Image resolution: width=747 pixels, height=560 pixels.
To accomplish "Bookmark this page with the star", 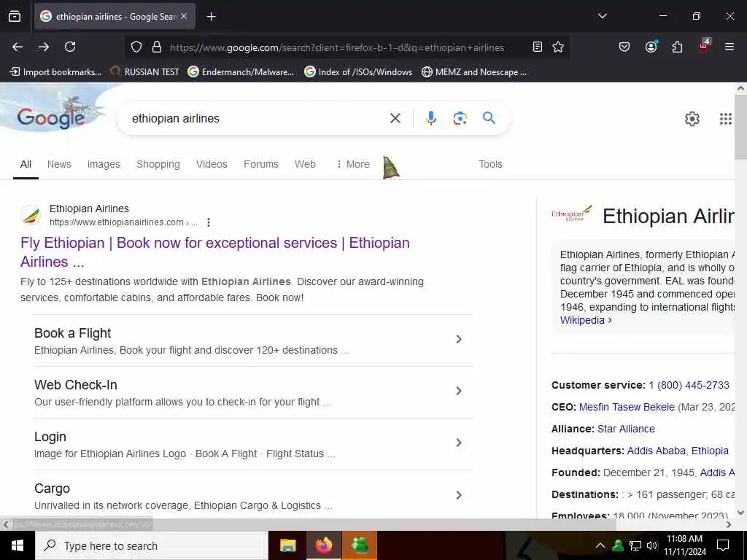I will [x=558, y=47].
